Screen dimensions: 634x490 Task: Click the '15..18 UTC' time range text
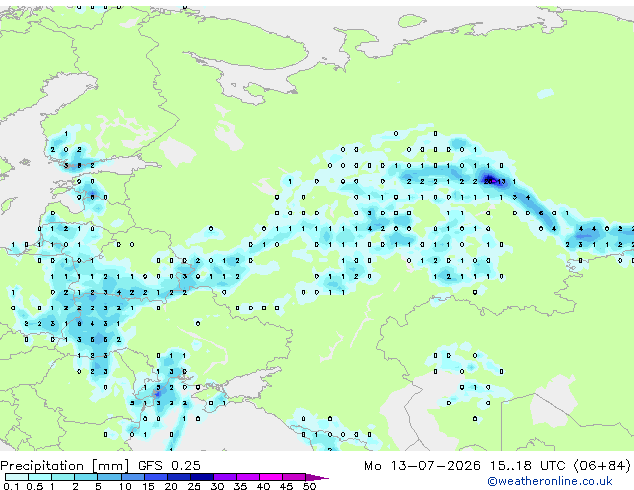[x=528, y=466]
